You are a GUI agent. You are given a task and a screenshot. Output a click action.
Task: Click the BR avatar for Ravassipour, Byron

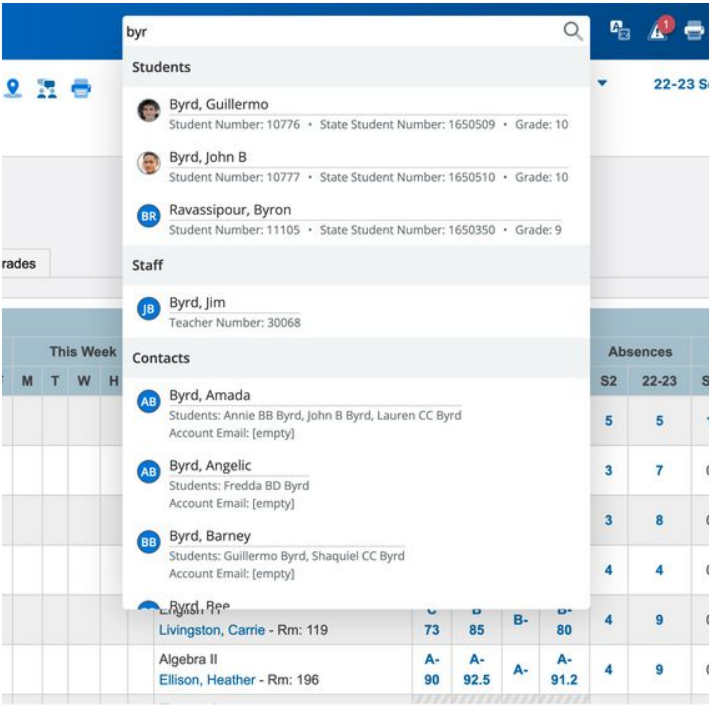tap(148, 217)
